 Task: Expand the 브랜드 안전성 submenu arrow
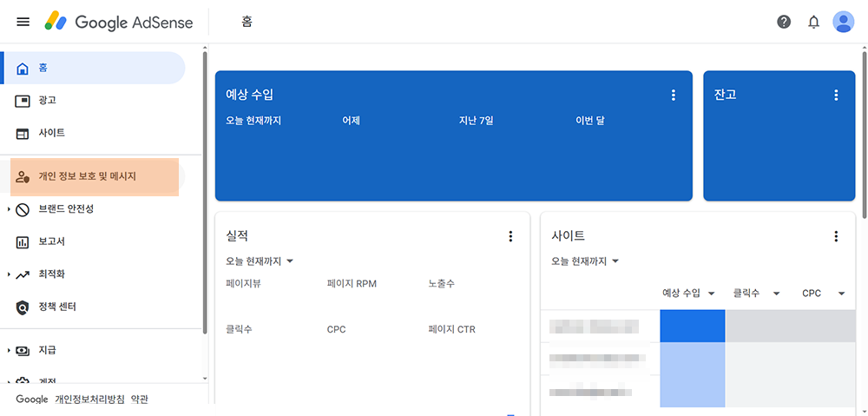[9, 209]
